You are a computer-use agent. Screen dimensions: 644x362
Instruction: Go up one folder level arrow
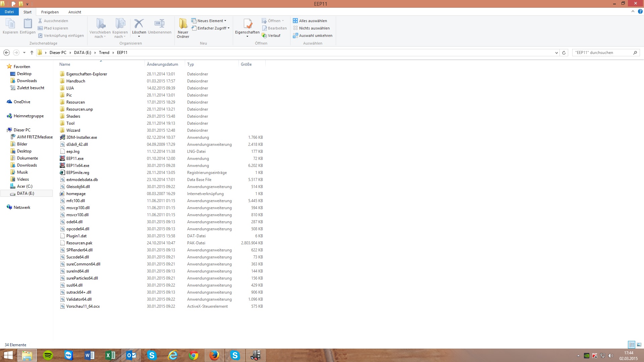pyautogui.click(x=32, y=53)
